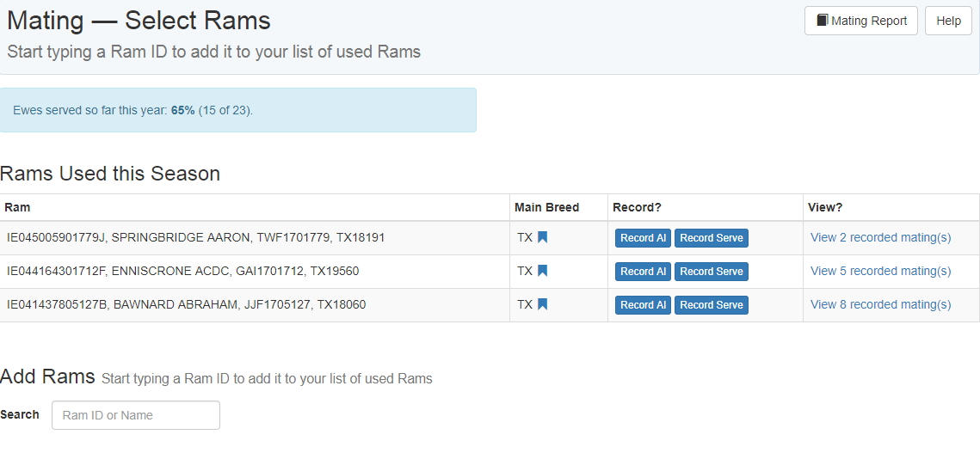Screen dimensions: 980x453
Task: Open View 5 recorded matings
Action: (x=880, y=271)
